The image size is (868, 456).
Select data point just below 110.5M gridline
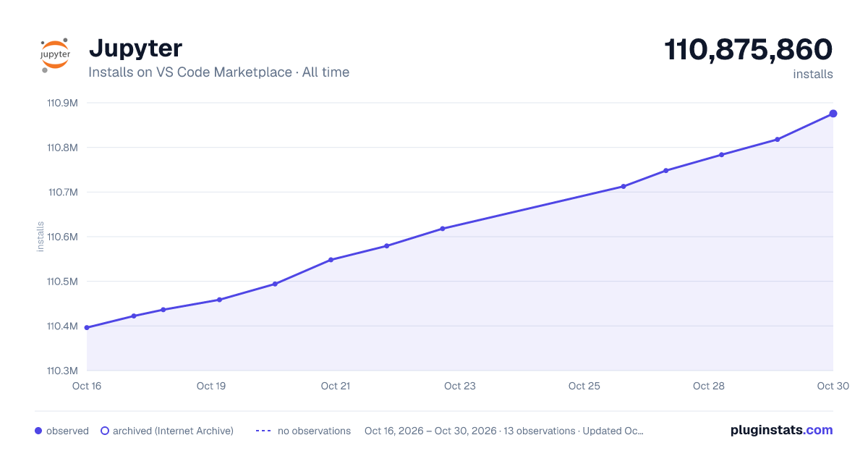275,284
